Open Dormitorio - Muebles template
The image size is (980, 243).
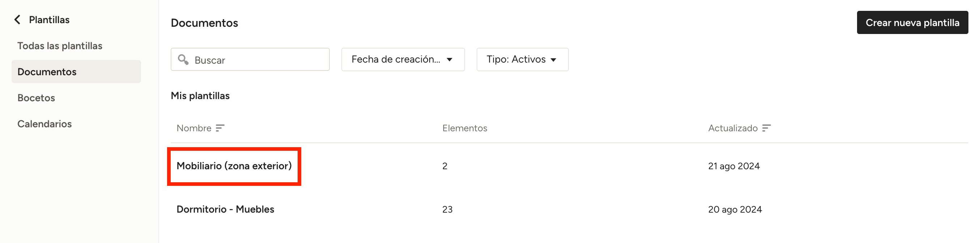click(x=225, y=209)
